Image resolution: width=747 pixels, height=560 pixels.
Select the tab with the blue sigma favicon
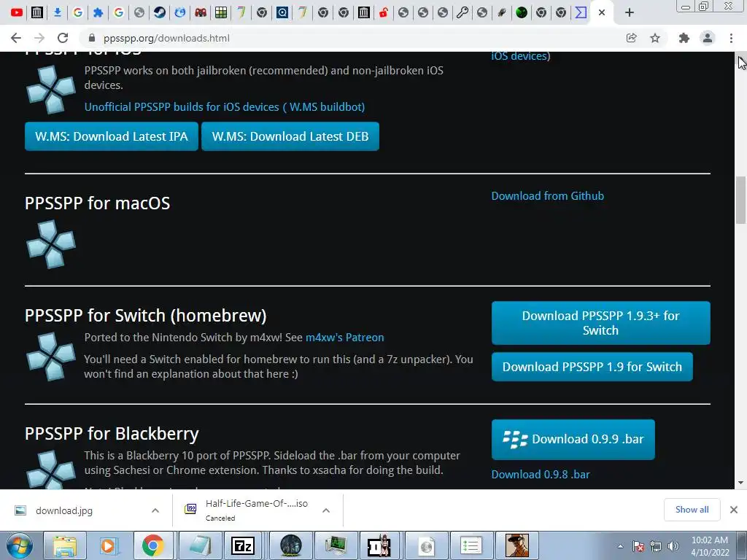coord(581,12)
